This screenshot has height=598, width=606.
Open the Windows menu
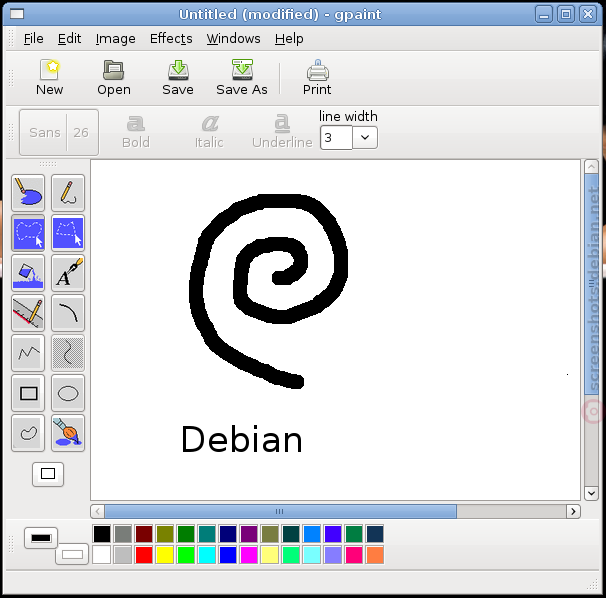[233, 39]
